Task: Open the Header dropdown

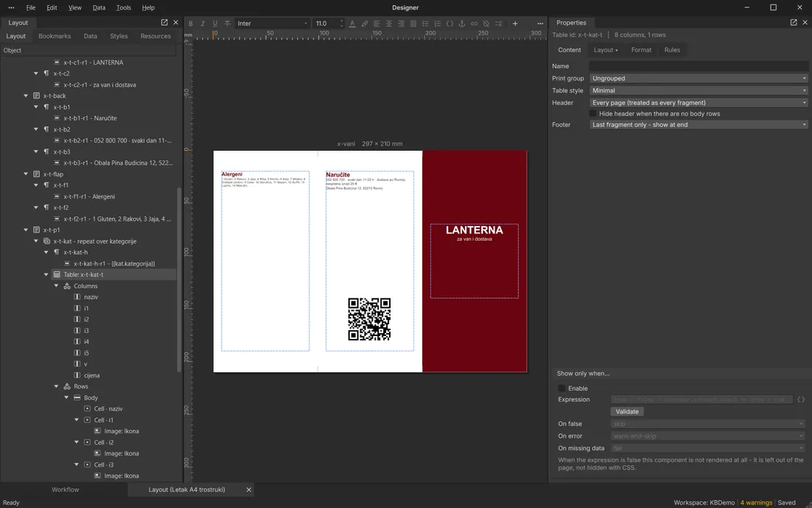Action: [x=698, y=103]
